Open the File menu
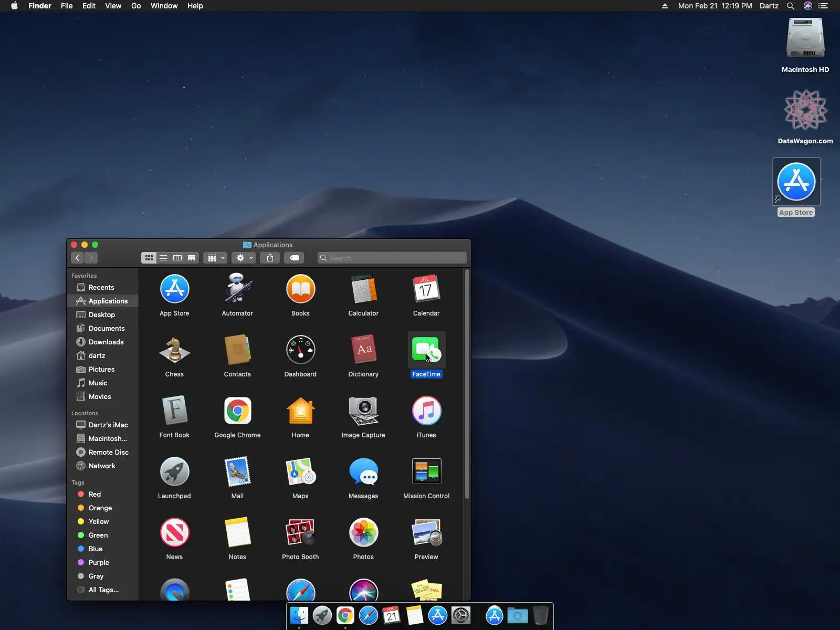The height and width of the screenshot is (630, 840). [x=67, y=6]
